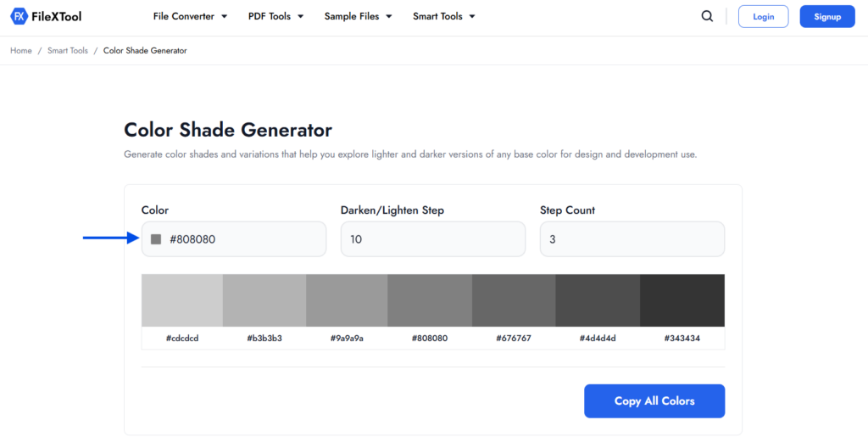Screen dimensions: 868x437
Task: Go to Home breadcrumb link
Action: 21,50
